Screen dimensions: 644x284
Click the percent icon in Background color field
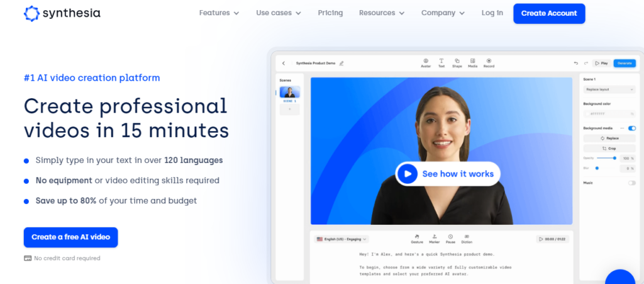[x=632, y=114]
